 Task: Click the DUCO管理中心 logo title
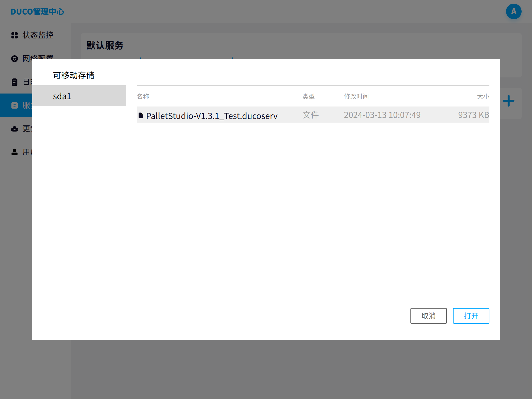tap(37, 12)
